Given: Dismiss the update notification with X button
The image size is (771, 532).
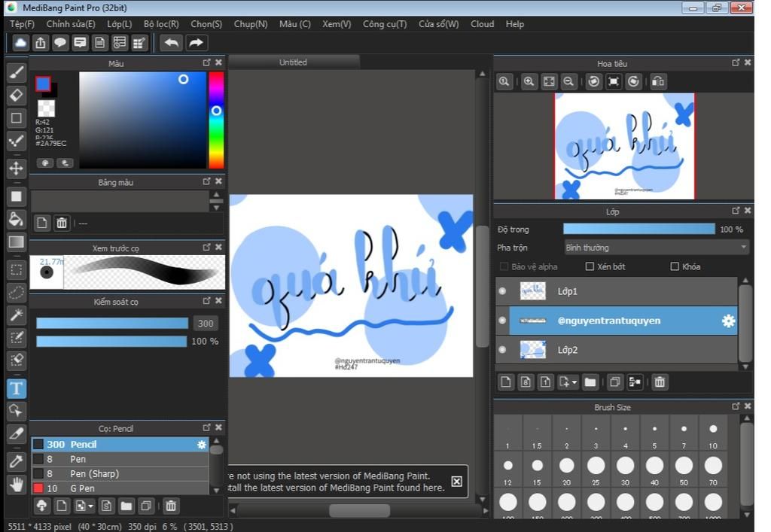Looking at the screenshot, I should [457, 482].
